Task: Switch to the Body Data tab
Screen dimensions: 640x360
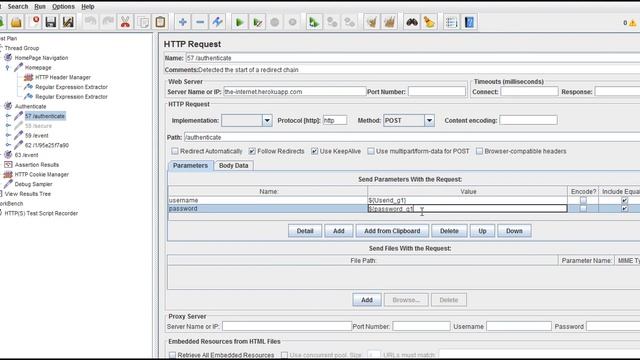Action: click(233, 165)
